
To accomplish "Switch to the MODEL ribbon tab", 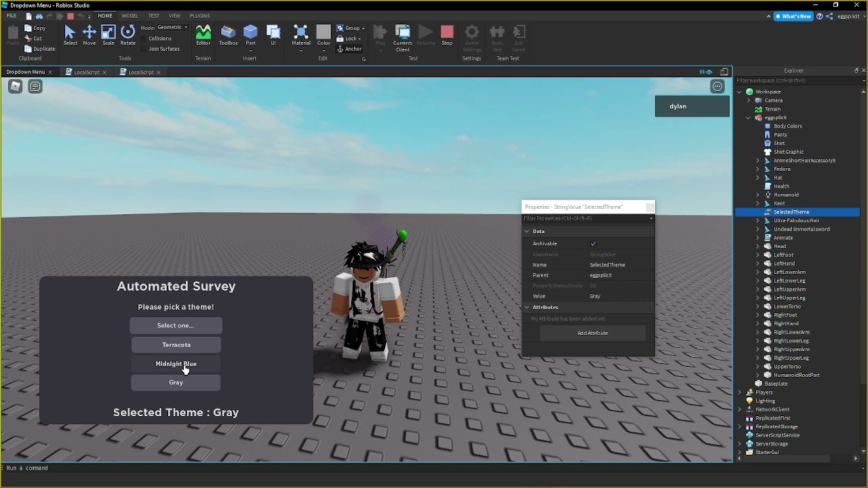I will 130,16.
